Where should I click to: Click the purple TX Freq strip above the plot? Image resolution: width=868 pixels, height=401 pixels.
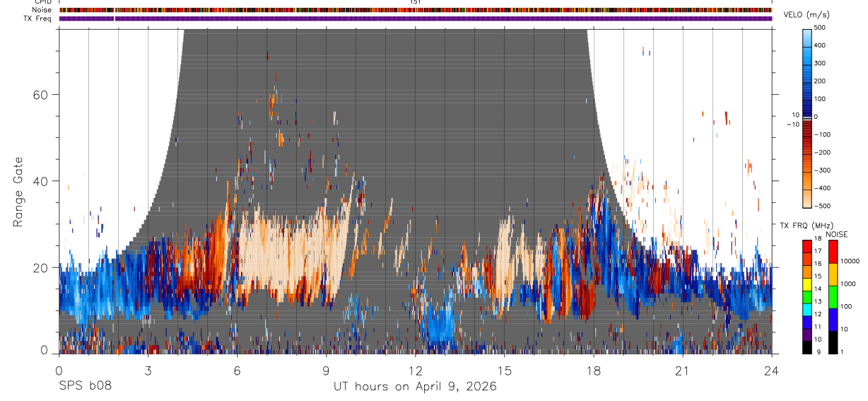tap(415, 18)
